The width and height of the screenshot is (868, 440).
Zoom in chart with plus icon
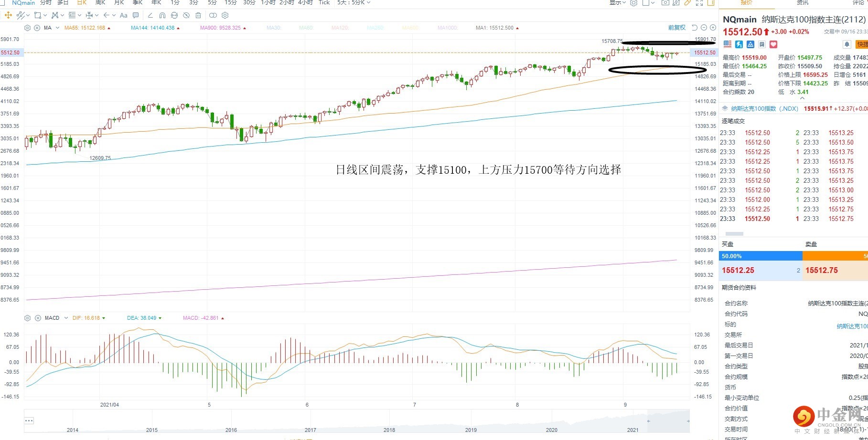coord(713,28)
